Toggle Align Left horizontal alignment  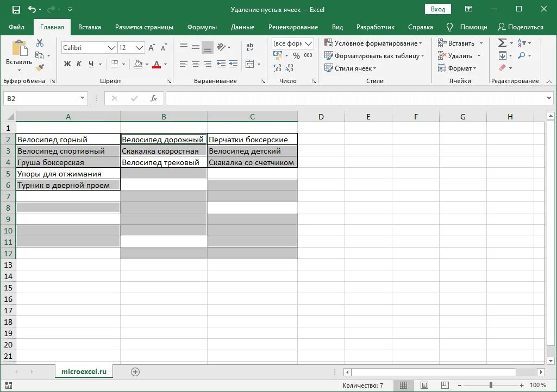pos(184,64)
